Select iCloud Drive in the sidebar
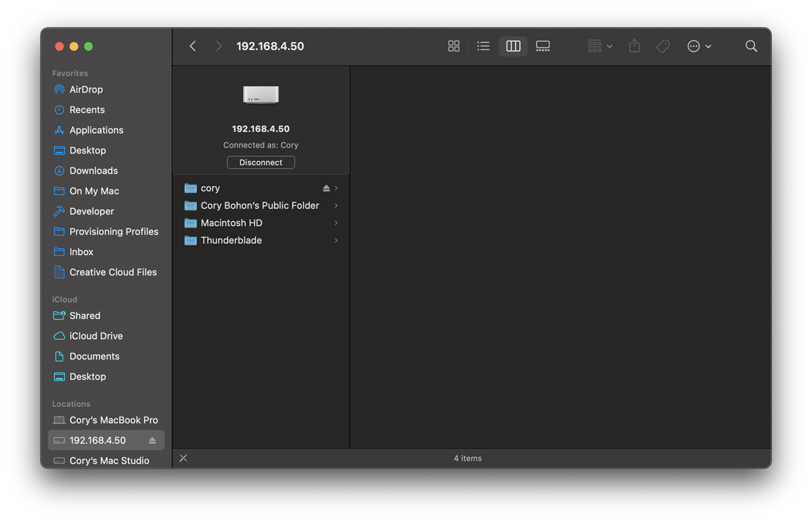Image resolution: width=812 pixels, height=522 pixels. [96, 336]
